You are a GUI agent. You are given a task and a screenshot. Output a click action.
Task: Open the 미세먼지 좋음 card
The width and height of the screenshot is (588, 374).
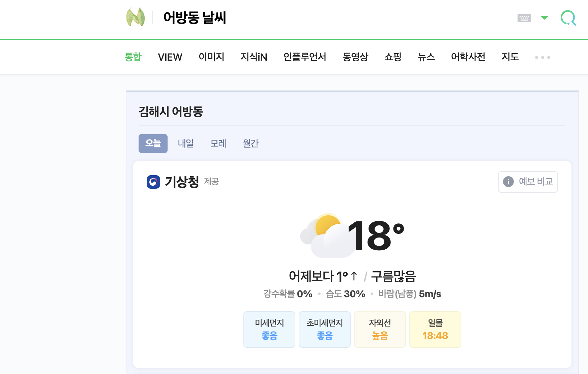pos(269,330)
